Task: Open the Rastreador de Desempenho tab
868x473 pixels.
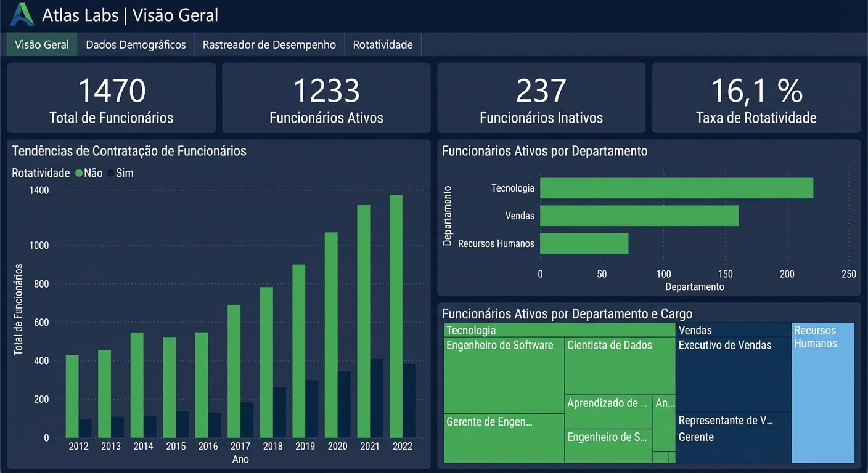Action: (269, 45)
